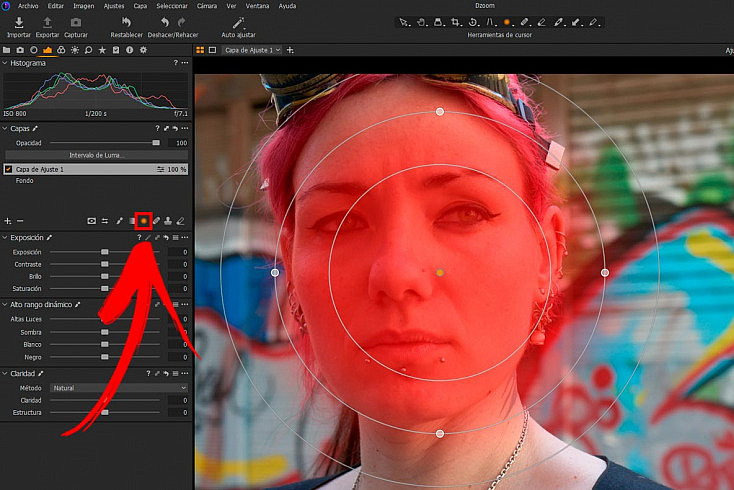734x490 pixels.
Task: Open the gear tool tab
Action: [143, 50]
